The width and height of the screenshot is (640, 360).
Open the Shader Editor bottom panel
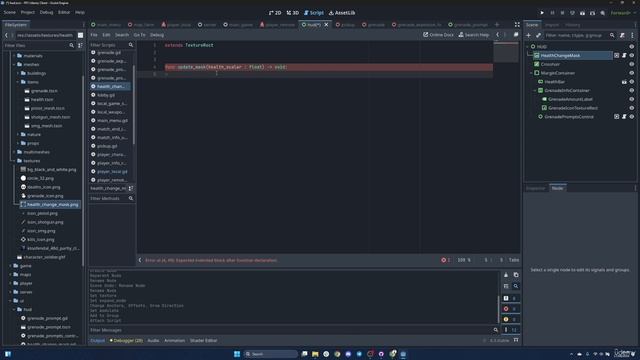(x=203, y=340)
